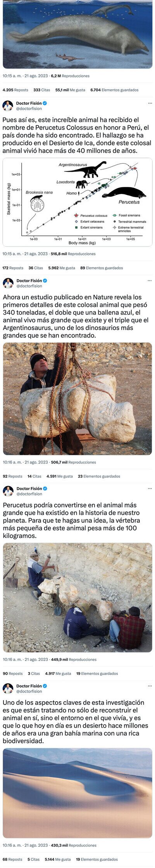Open more options on desert bay tweet

(150, 686)
